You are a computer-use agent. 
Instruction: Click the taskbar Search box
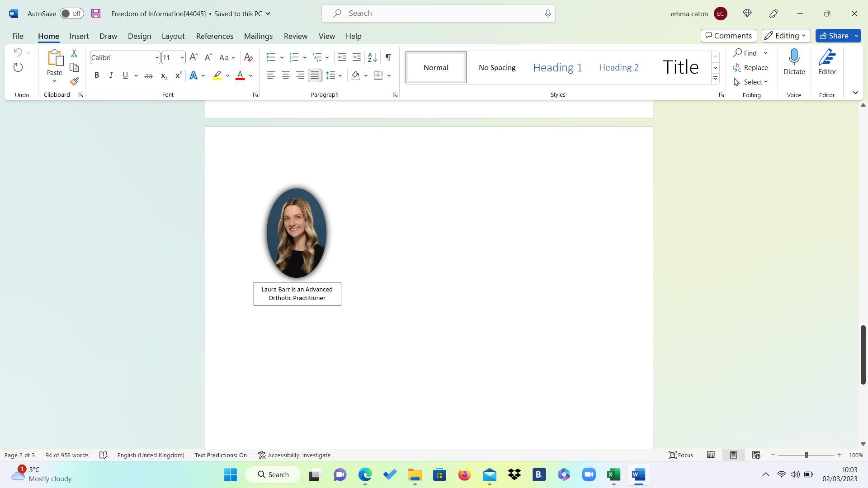273,474
